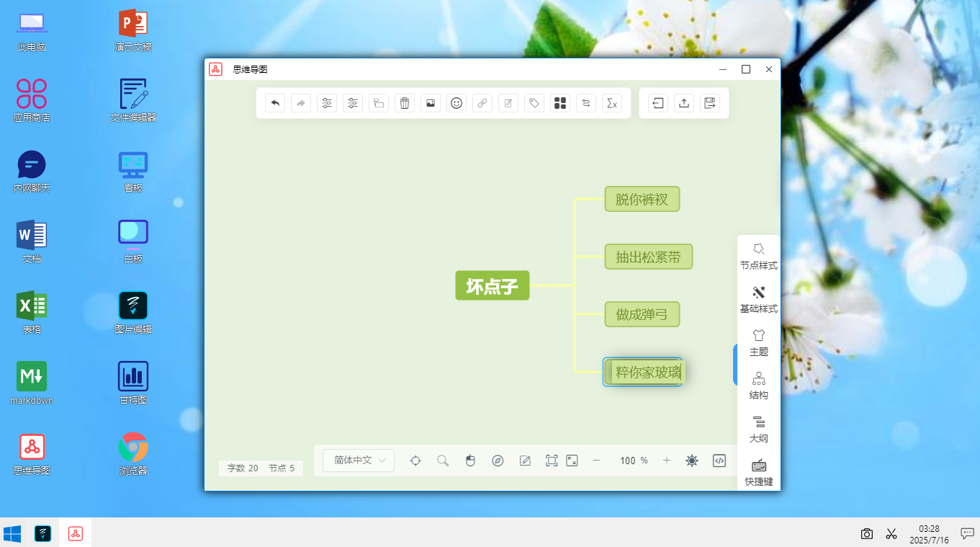
Task: Click the 字数 20 word count label
Action: click(243, 468)
